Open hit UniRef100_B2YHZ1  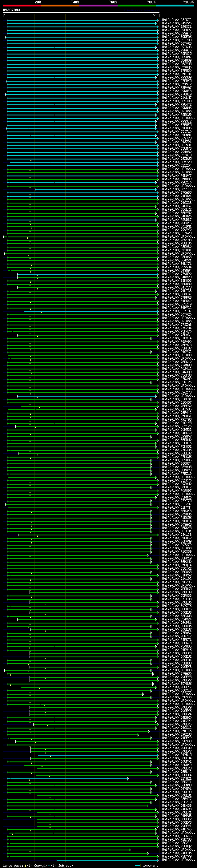pyautogui.click(x=177, y=779)
